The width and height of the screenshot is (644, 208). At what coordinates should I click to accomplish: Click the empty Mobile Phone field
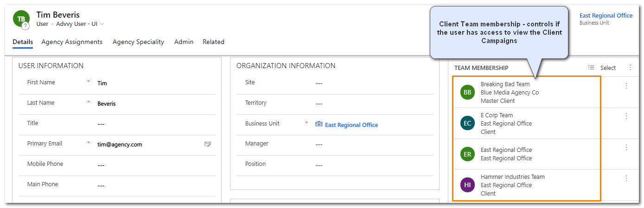[153, 165]
